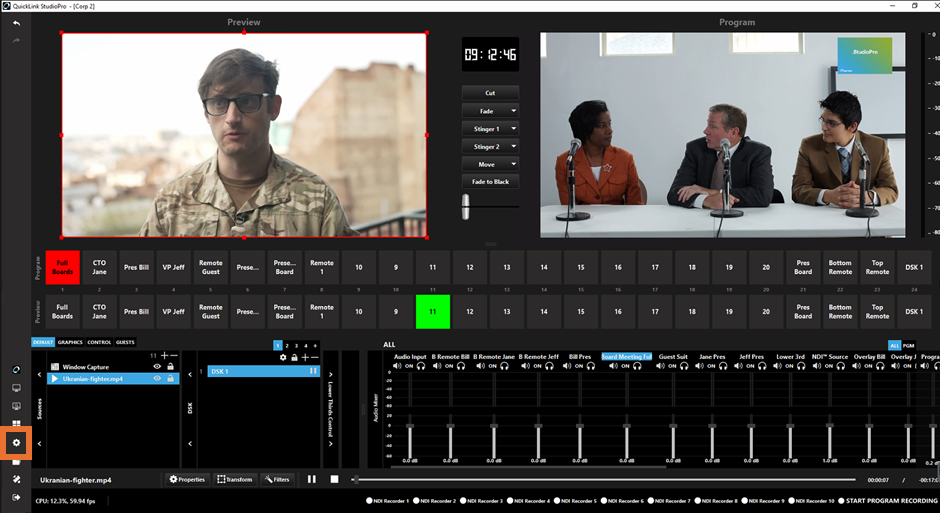The height and width of the screenshot is (513, 940).
Task: Click the undo arrow icon
Action: (16, 23)
